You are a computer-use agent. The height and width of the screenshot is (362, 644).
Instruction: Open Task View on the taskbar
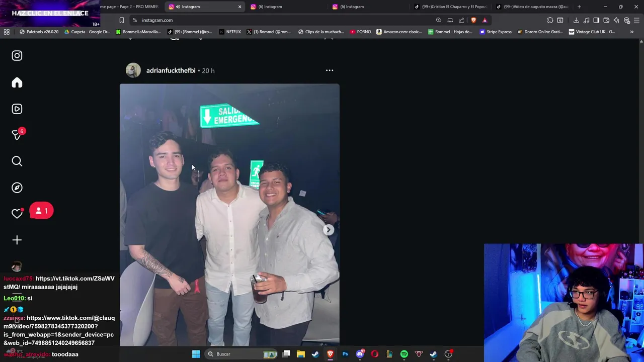point(286,354)
